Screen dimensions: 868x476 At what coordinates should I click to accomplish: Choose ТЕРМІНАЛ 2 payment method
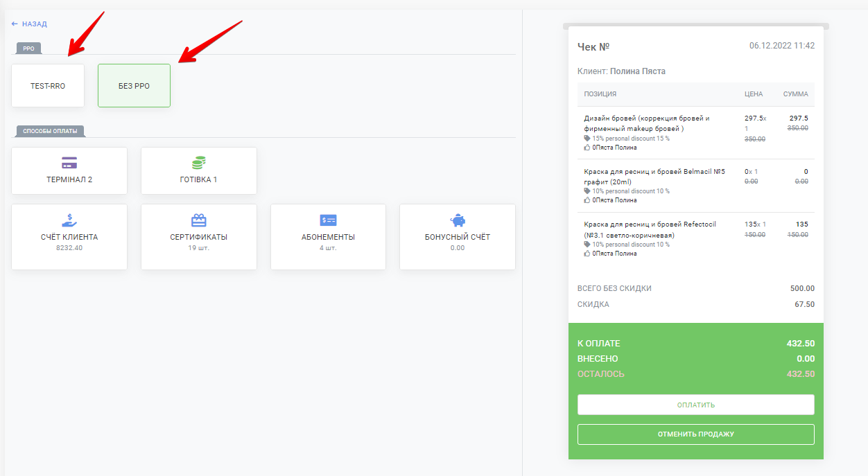pos(69,170)
